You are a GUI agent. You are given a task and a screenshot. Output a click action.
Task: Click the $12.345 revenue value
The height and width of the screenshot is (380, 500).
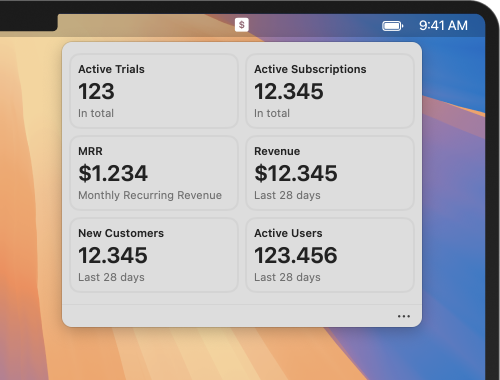[296, 173]
